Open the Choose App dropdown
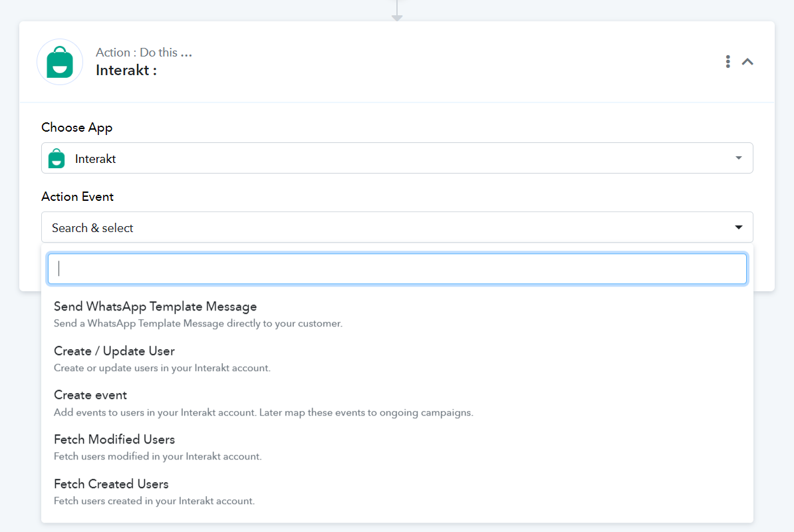This screenshot has height=532, width=794. pos(397,158)
